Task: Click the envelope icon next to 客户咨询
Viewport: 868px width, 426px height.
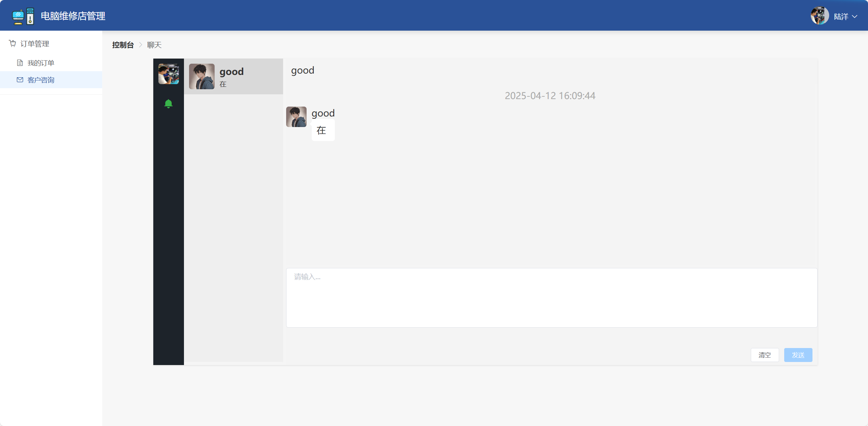Action: pos(20,80)
